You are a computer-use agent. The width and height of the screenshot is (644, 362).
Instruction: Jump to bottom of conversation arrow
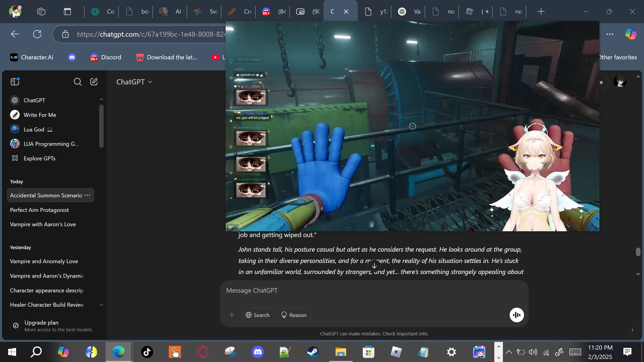(x=374, y=266)
